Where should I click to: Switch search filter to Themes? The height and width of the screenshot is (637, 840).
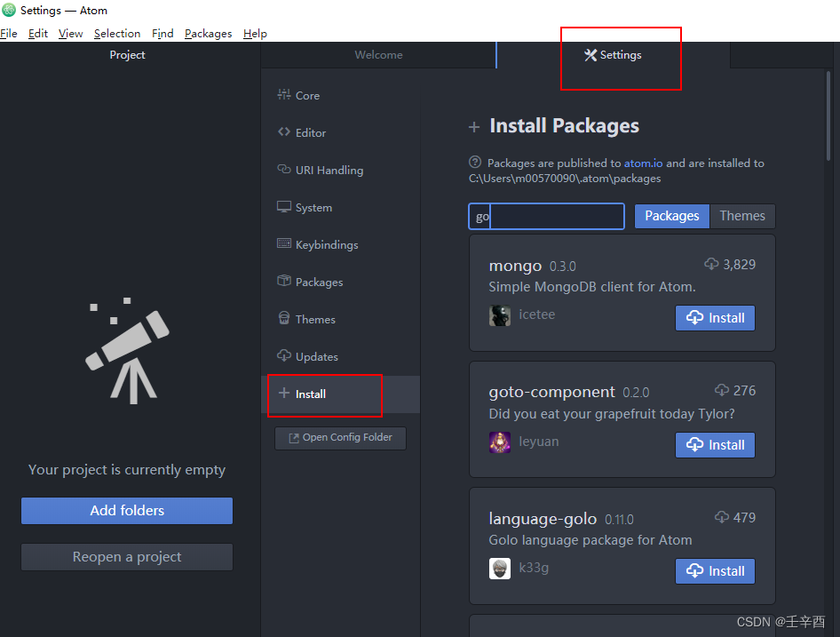[x=742, y=216]
